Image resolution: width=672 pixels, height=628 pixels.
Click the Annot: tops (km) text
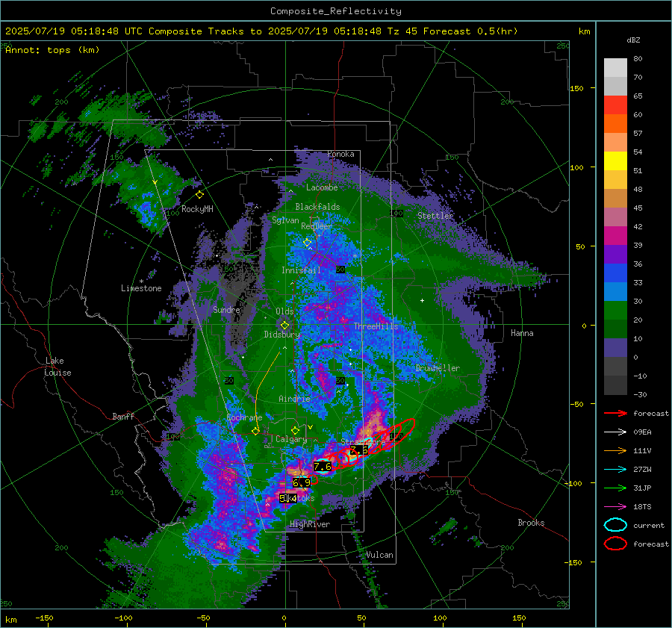point(52,50)
